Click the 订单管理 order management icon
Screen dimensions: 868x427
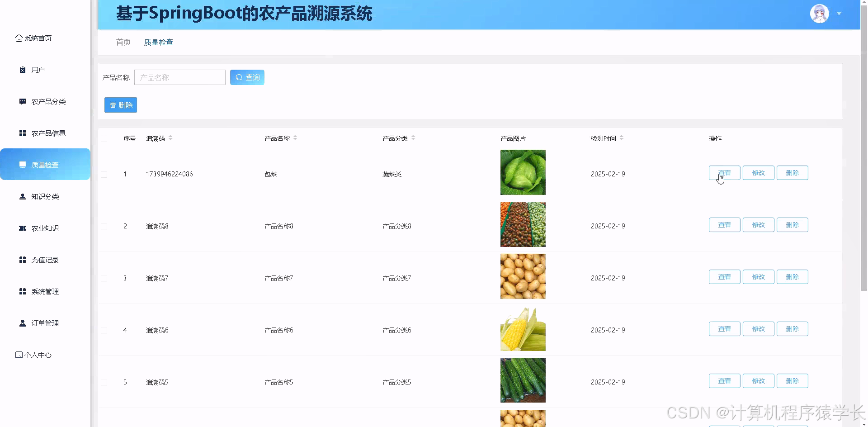click(x=22, y=323)
